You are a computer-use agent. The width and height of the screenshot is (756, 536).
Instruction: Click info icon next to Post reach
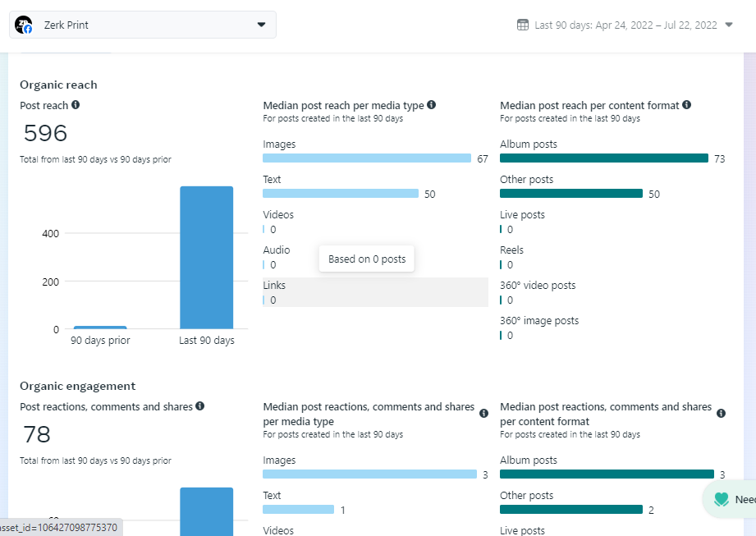(x=76, y=105)
